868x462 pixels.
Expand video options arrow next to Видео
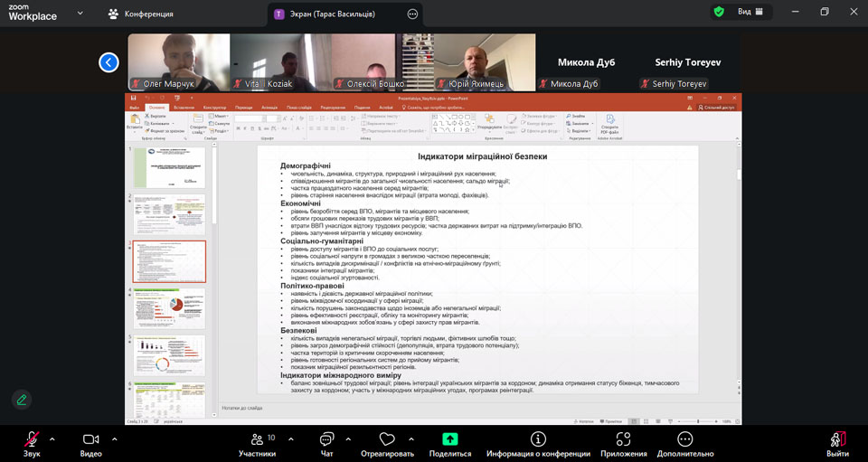114,439
